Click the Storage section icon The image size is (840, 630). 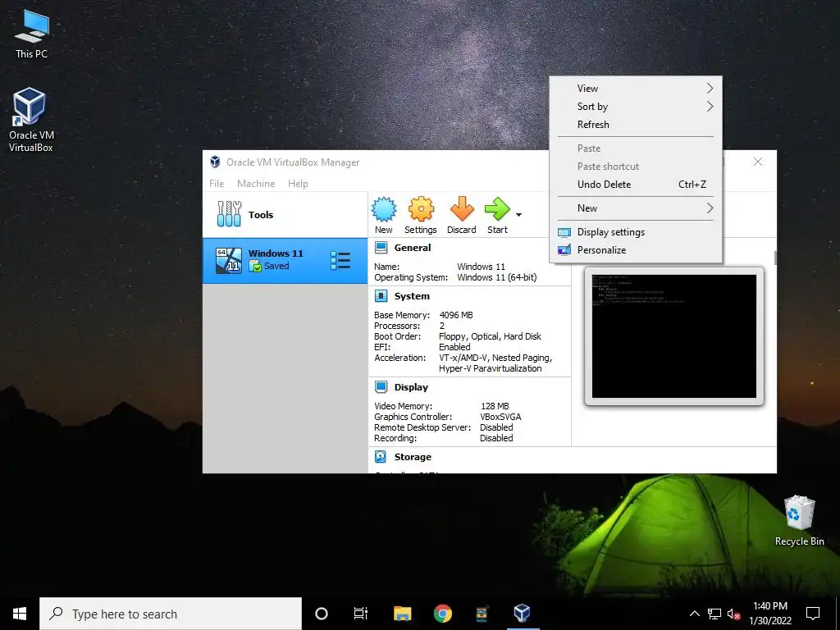(381, 456)
